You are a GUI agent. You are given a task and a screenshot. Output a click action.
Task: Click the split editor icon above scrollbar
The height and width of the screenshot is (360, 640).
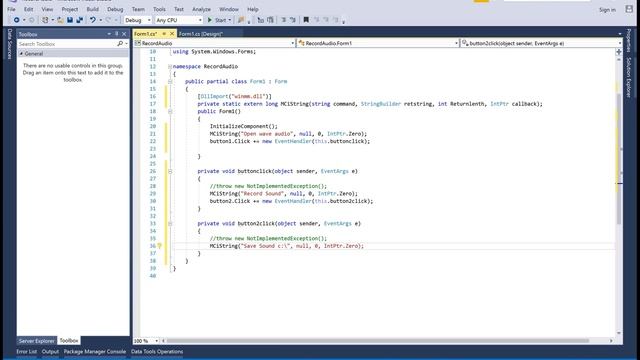pyautogui.click(x=619, y=51)
